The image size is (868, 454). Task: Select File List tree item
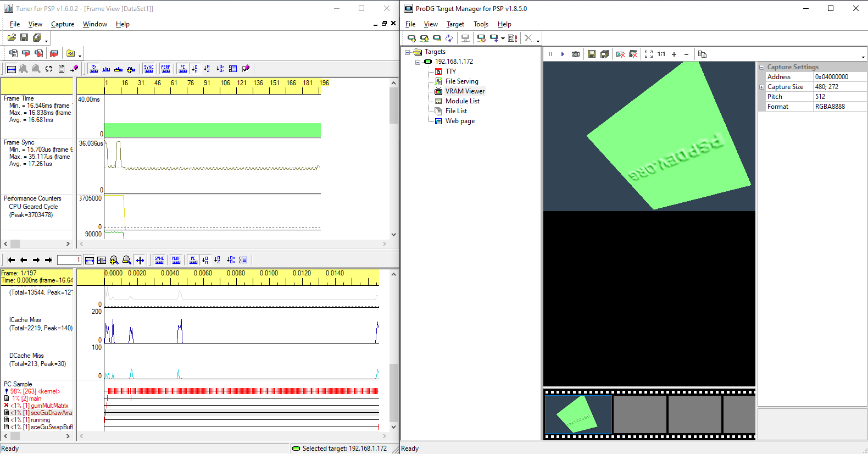point(457,111)
